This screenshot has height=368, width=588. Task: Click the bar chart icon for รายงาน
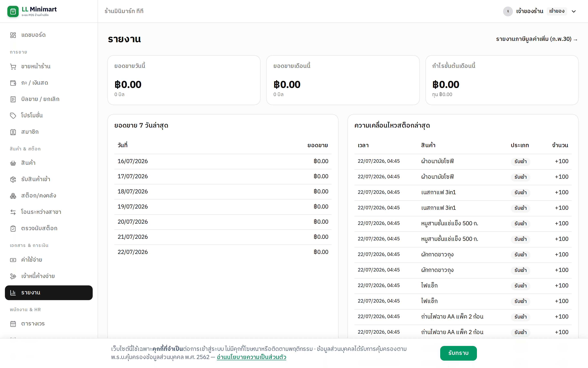point(13,293)
